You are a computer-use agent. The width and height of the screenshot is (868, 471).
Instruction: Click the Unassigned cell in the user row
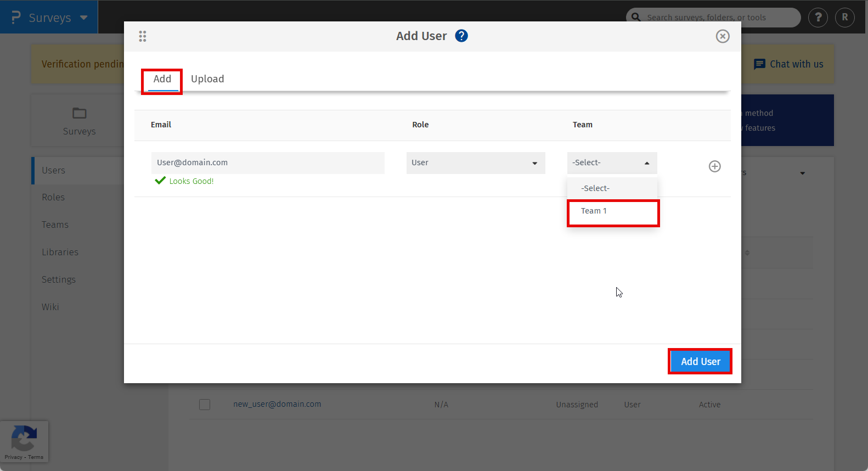point(577,405)
